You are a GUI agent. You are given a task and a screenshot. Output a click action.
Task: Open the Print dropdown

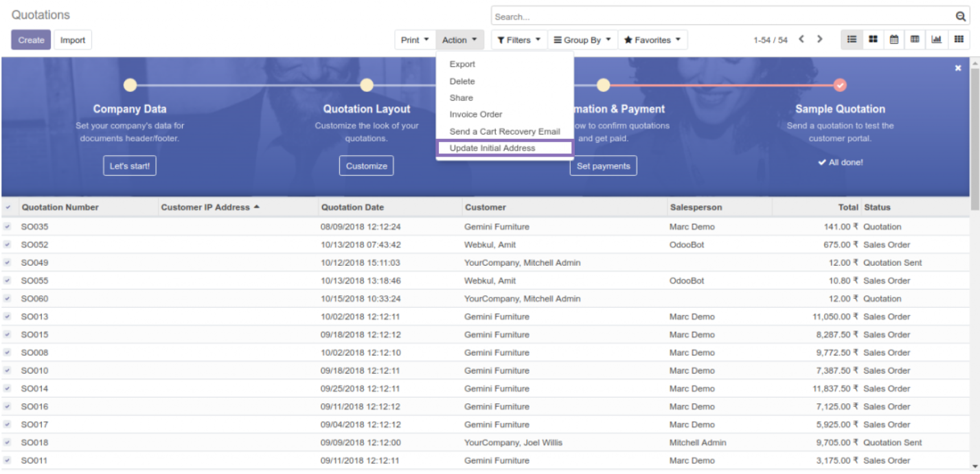click(415, 40)
